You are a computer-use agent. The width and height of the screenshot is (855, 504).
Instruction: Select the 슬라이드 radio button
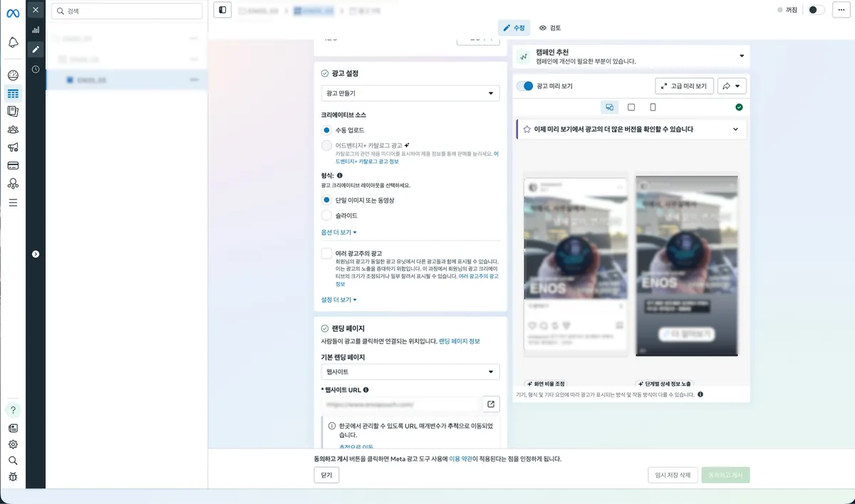pyautogui.click(x=326, y=215)
